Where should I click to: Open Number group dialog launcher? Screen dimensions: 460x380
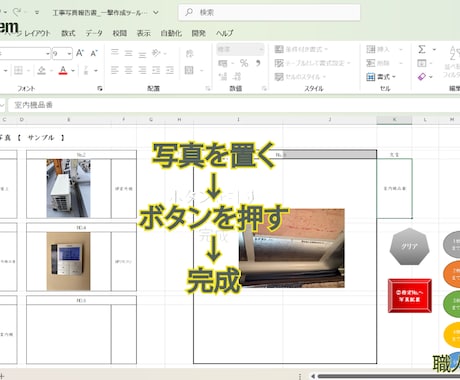[x=264, y=88]
